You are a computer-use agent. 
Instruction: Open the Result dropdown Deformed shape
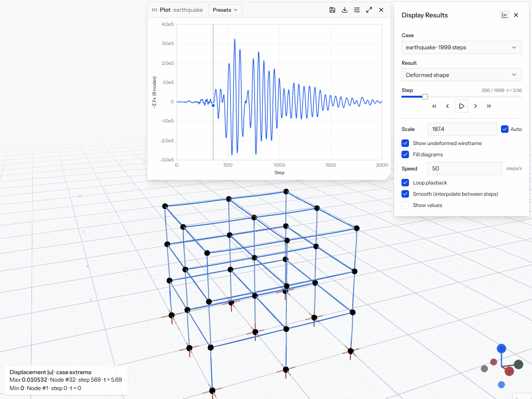click(x=462, y=75)
